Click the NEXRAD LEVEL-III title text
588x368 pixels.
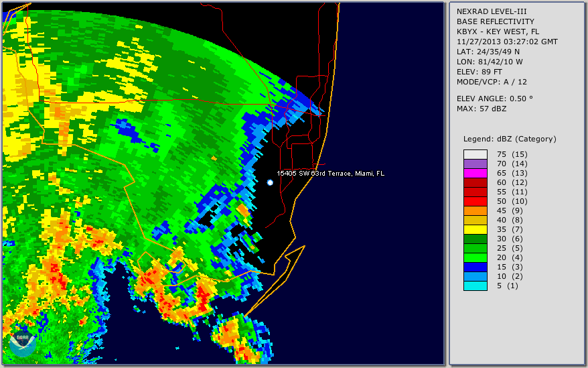pos(492,11)
